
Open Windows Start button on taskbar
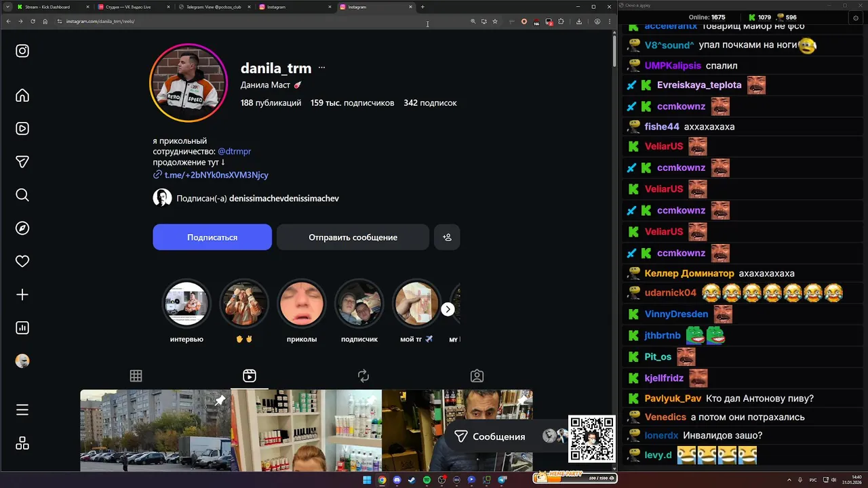tap(367, 480)
